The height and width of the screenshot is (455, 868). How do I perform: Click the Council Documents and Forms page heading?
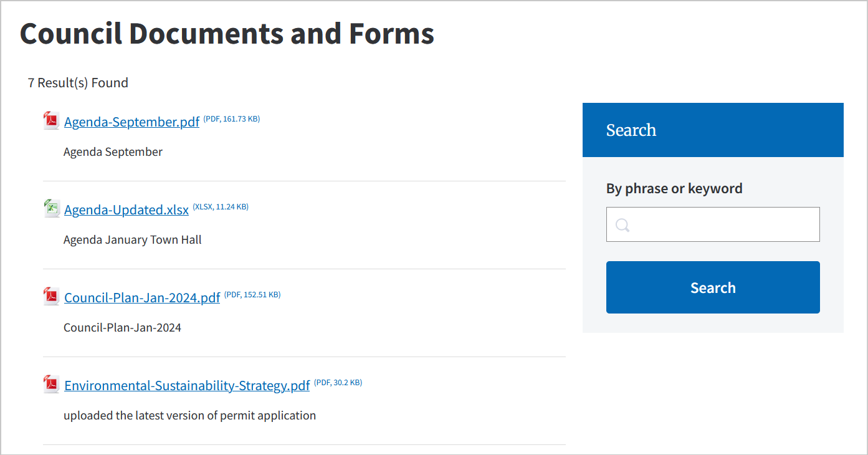(227, 34)
